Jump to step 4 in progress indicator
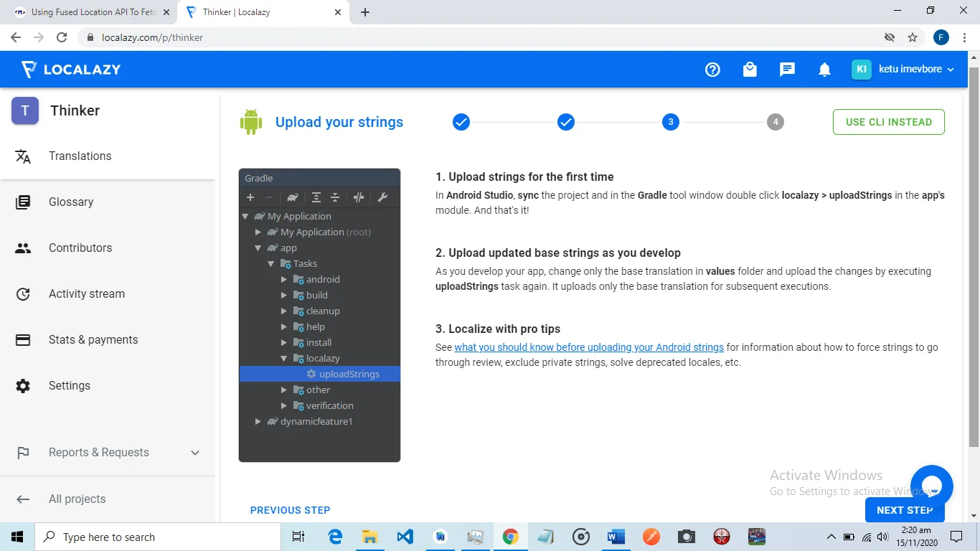Viewport: 980px width, 551px height. 775,122
